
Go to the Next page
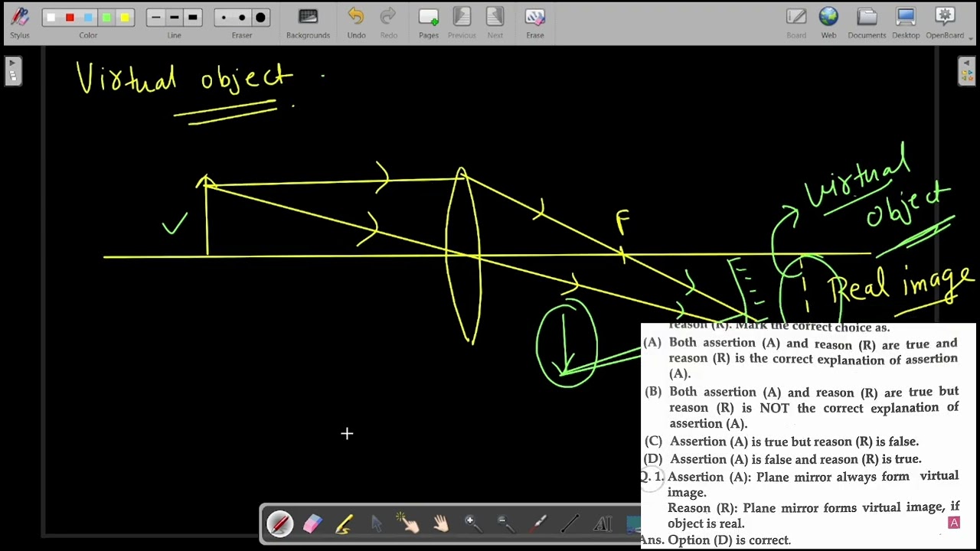495,22
